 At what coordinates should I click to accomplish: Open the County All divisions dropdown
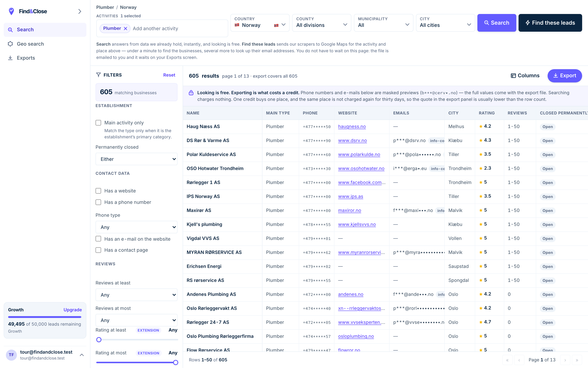(x=321, y=23)
